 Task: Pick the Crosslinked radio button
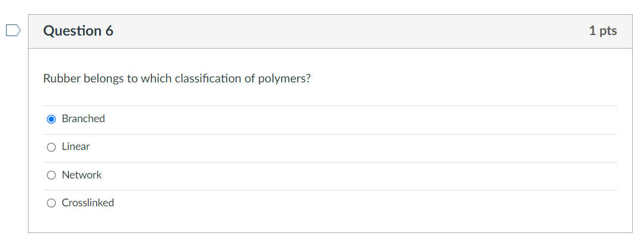[x=51, y=203]
